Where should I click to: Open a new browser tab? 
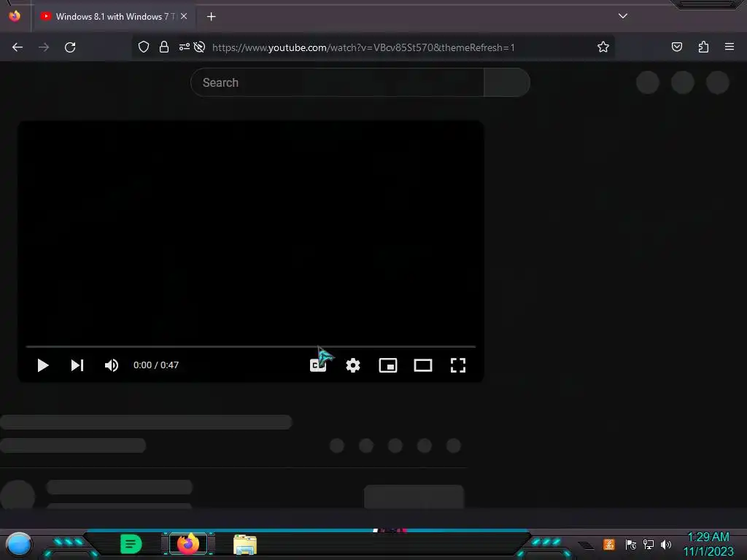pos(211,17)
